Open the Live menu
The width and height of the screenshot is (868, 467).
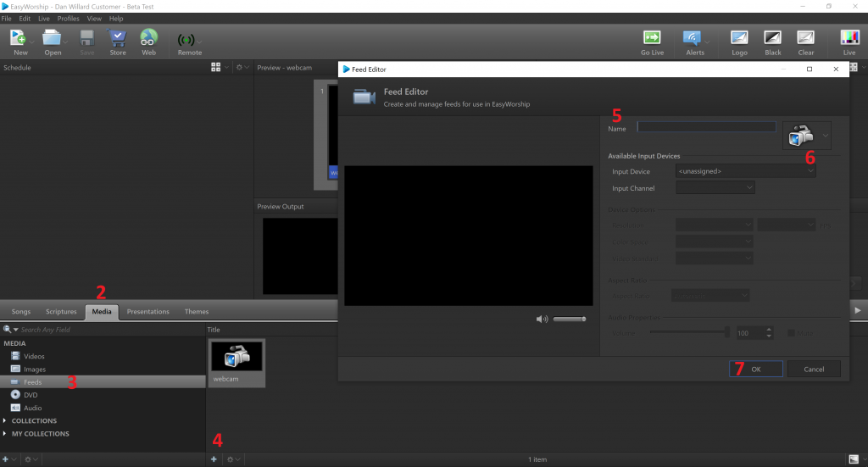click(x=44, y=19)
